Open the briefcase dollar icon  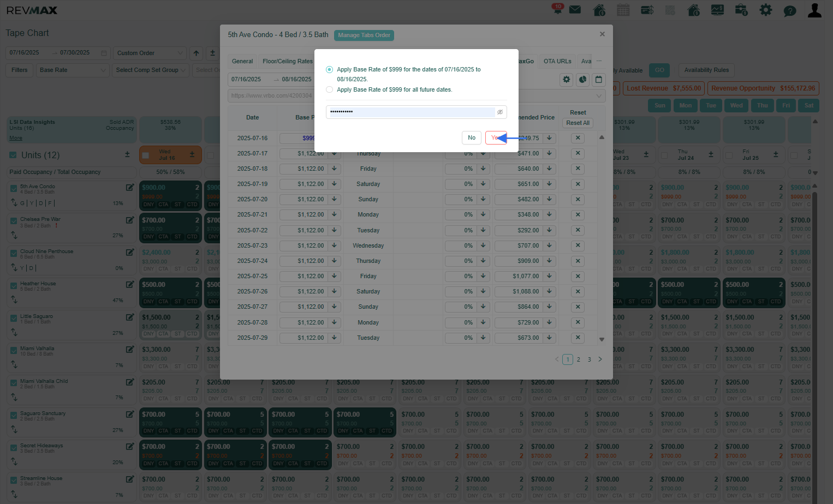click(x=741, y=10)
